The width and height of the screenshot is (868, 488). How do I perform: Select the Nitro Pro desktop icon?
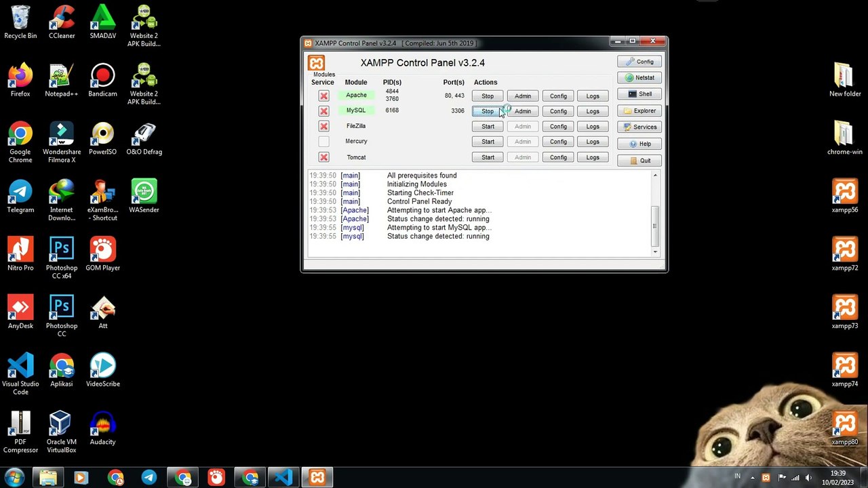pos(20,255)
